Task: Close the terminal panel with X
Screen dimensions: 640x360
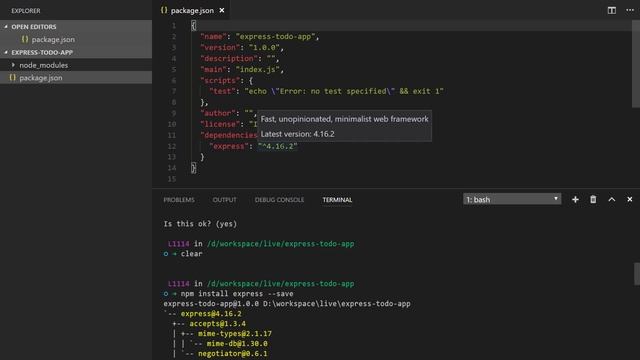Action: click(630, 199)
